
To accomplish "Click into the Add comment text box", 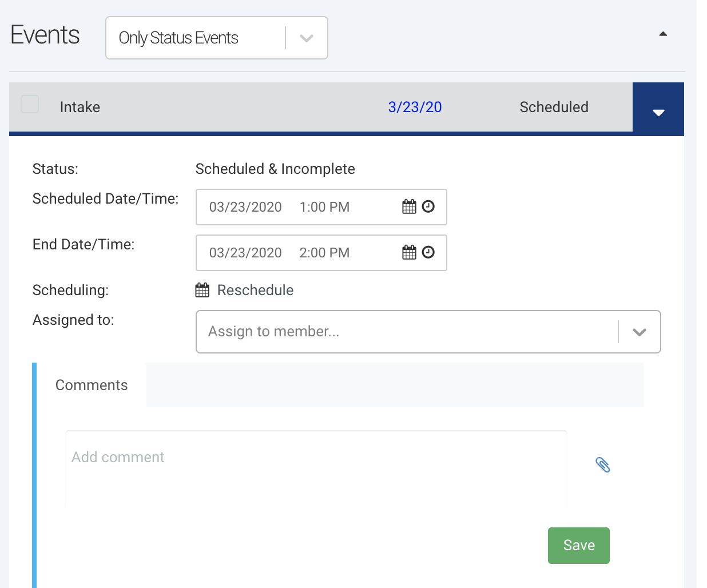I will click(316, 469).
